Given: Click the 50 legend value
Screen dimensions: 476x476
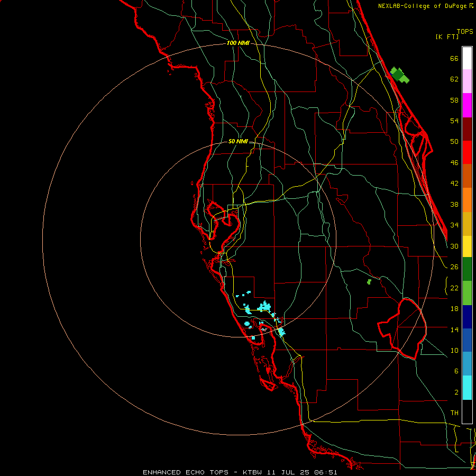Looking at the screenshot, I should [454, 142].
